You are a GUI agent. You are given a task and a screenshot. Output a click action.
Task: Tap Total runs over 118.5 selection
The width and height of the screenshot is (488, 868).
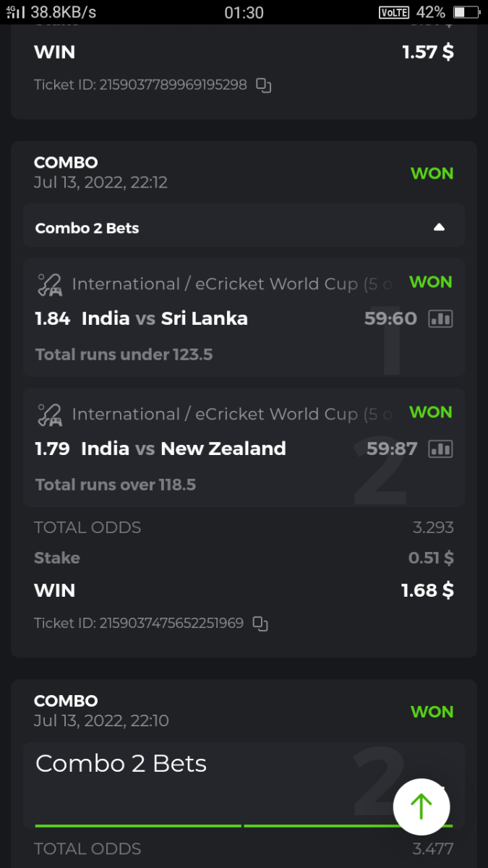(116, 485)
